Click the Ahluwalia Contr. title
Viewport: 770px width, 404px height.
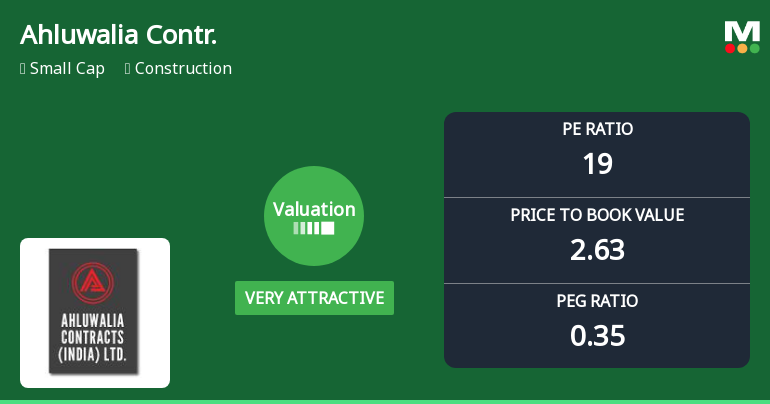point(118,35)
